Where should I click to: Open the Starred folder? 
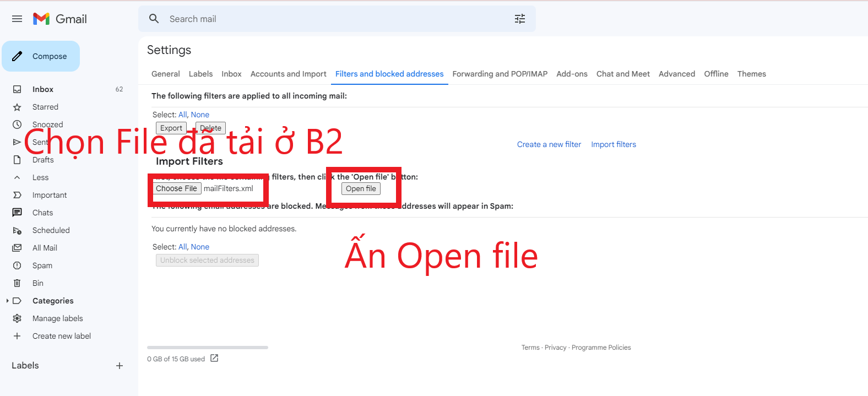(45, 107)
